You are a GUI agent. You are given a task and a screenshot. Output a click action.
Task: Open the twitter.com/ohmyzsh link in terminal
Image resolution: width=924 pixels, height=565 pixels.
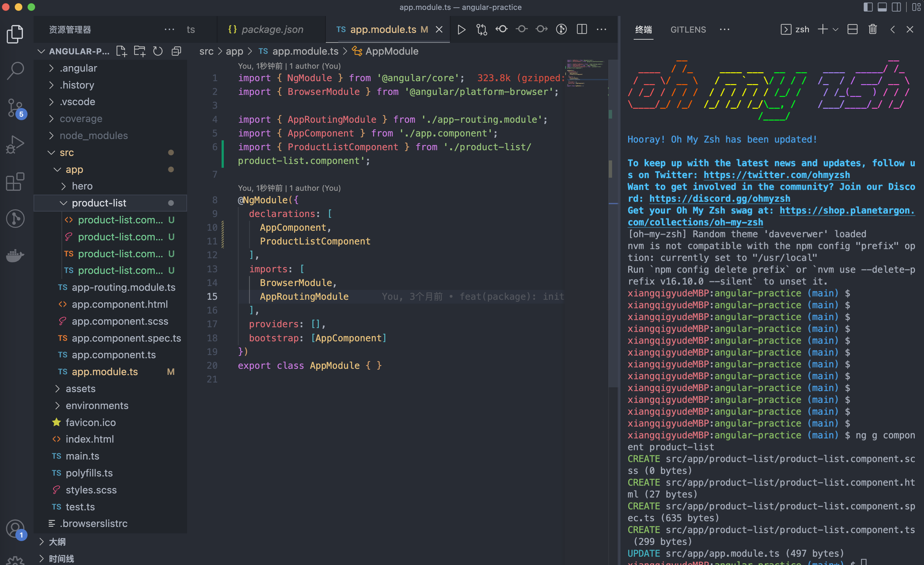(x=776, y=175)
